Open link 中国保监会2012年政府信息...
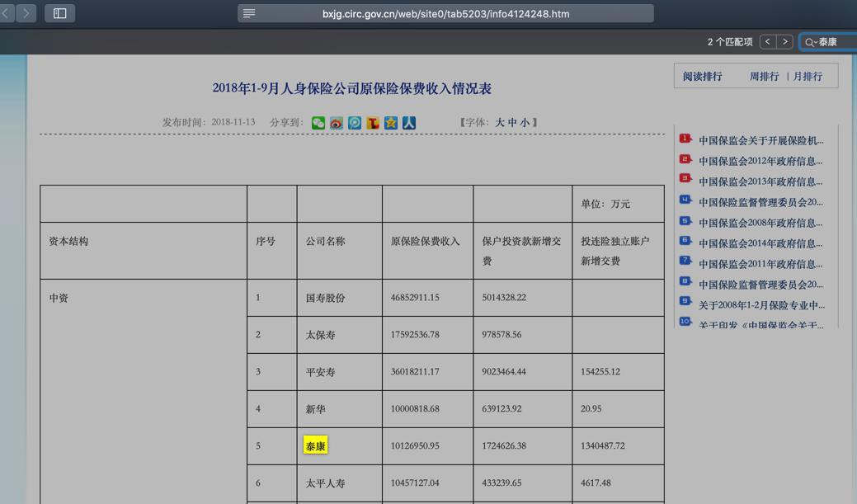857x504 pixels. (x=760, y=161)
